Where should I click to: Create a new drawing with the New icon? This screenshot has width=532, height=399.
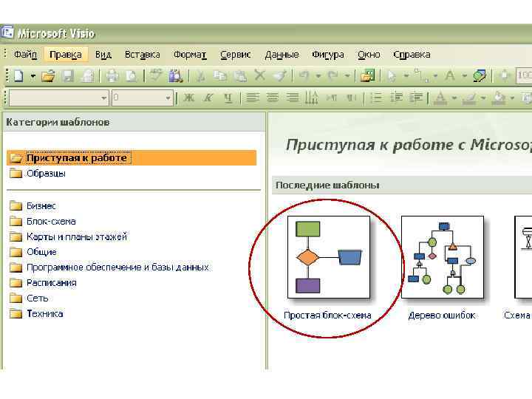click(18, 76)
